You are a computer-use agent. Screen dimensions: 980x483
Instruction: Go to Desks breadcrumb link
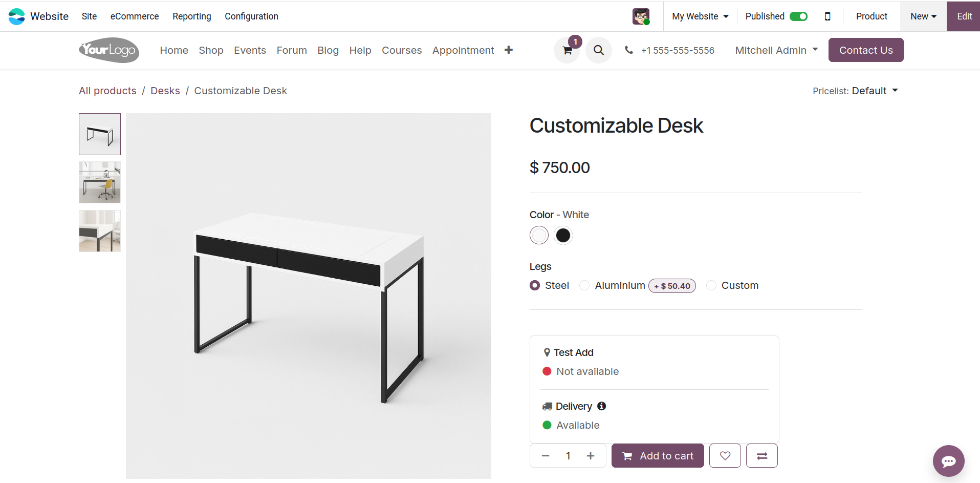(165, 91)
